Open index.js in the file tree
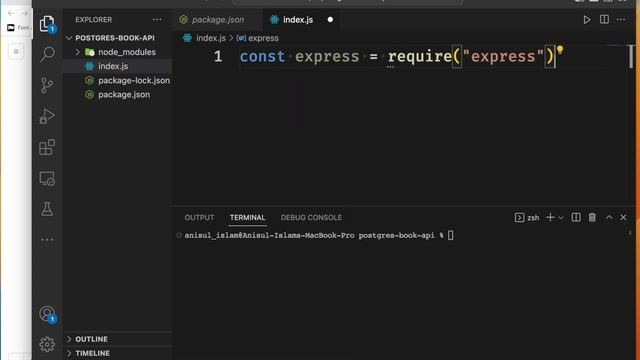This screenshot has width=640, height=360. click(x=118, y=66)
